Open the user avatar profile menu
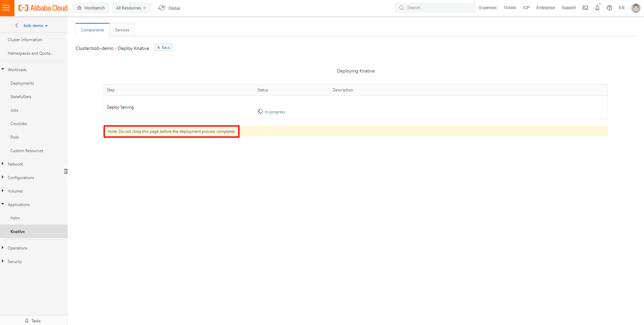The image size is (644, 325). [636, 8]
